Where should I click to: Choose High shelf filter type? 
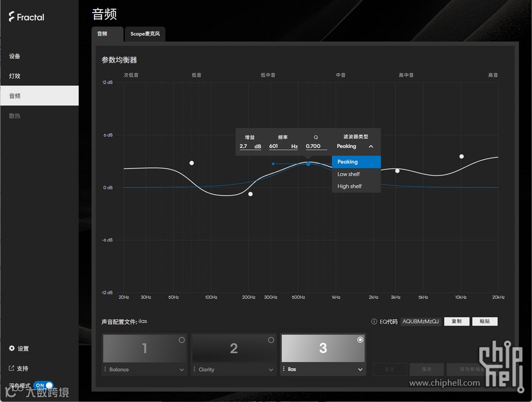pos(356,186)
